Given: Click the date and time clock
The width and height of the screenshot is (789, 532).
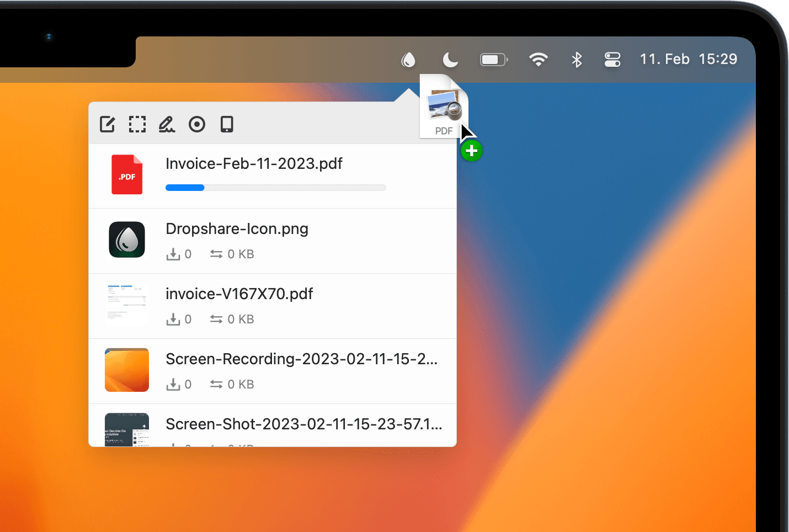Looking at the screenshot, I should coord(688,59).
